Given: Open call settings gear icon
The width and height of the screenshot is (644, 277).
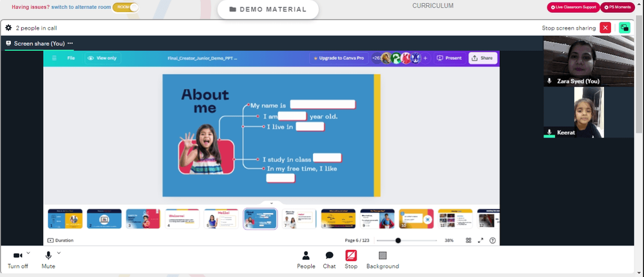Looking at the screenshot, I should pos(8,28).
